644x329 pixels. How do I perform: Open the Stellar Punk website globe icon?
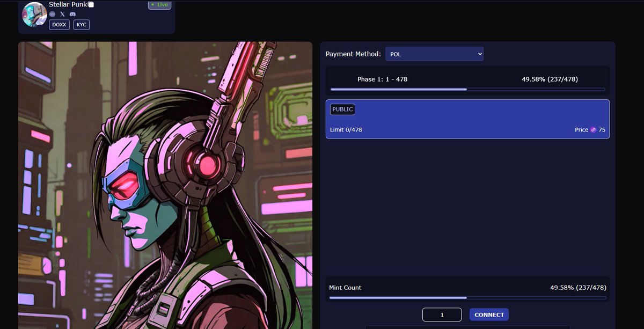(52, 14)
